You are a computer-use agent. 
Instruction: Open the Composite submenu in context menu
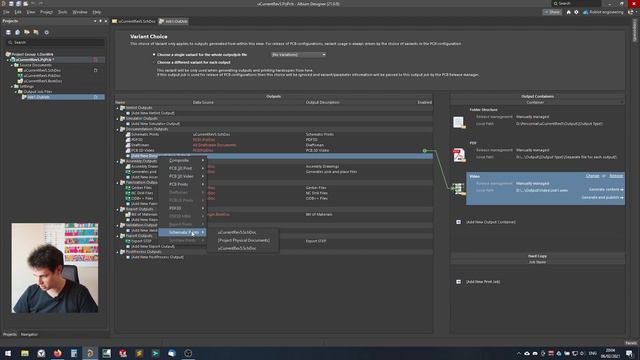click(182, 160)
